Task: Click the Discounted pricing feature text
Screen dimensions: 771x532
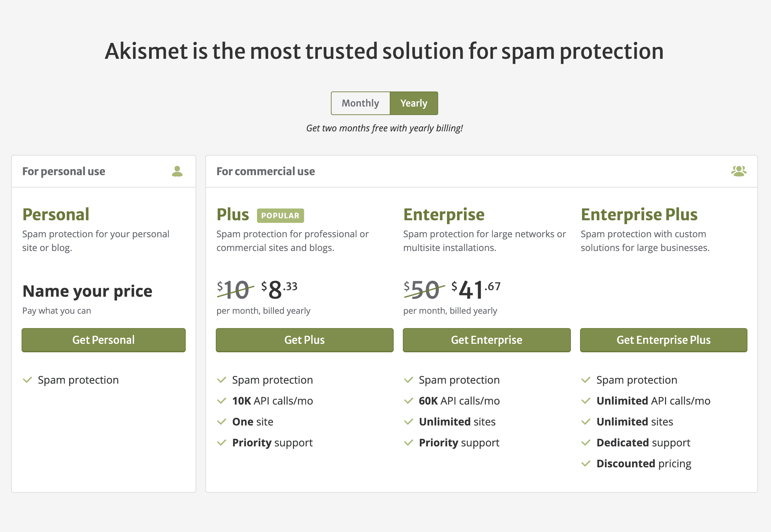Action: click(x=644, y=464)
